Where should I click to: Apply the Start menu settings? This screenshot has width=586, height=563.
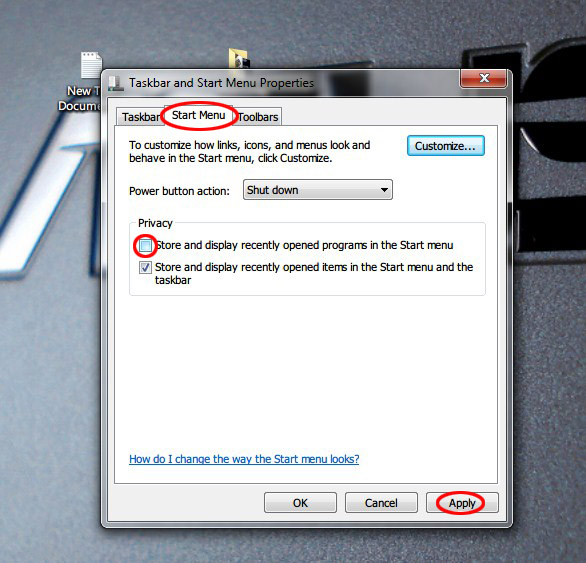pos(462,503)
